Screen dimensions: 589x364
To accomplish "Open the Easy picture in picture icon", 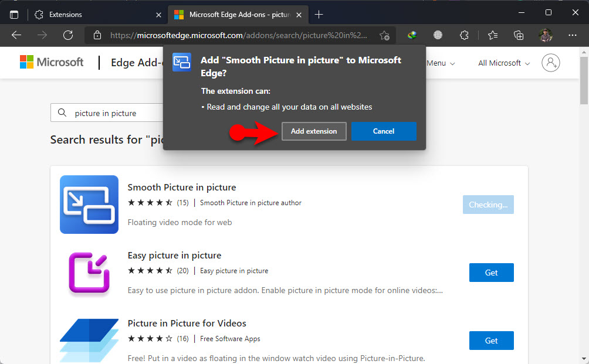I will click(x=89, y=273).
